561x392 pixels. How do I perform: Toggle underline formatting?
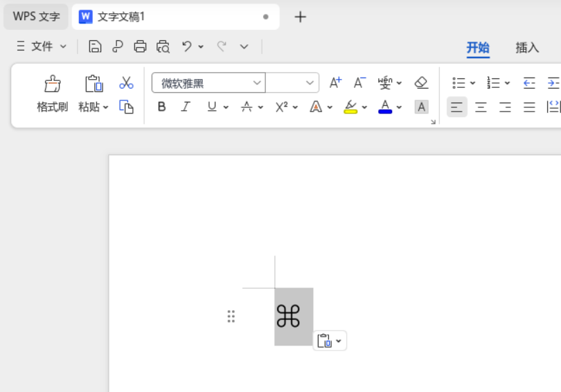(x=212, y=107)
